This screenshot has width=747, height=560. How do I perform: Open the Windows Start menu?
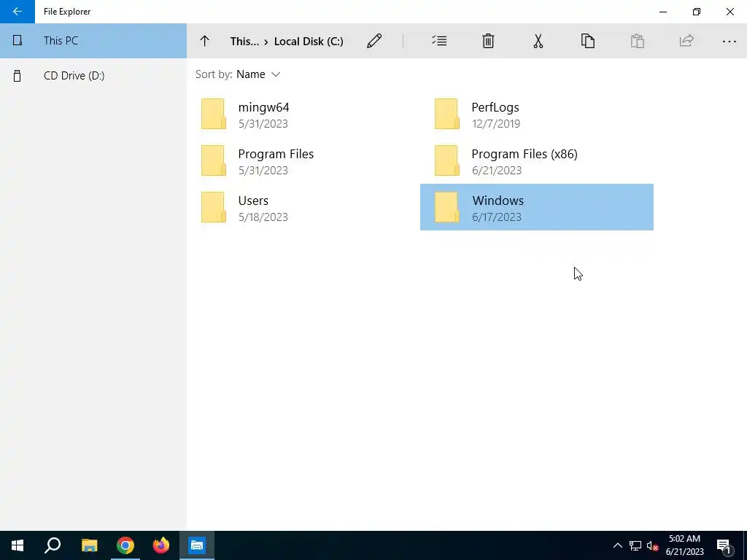tap(18, 545)
